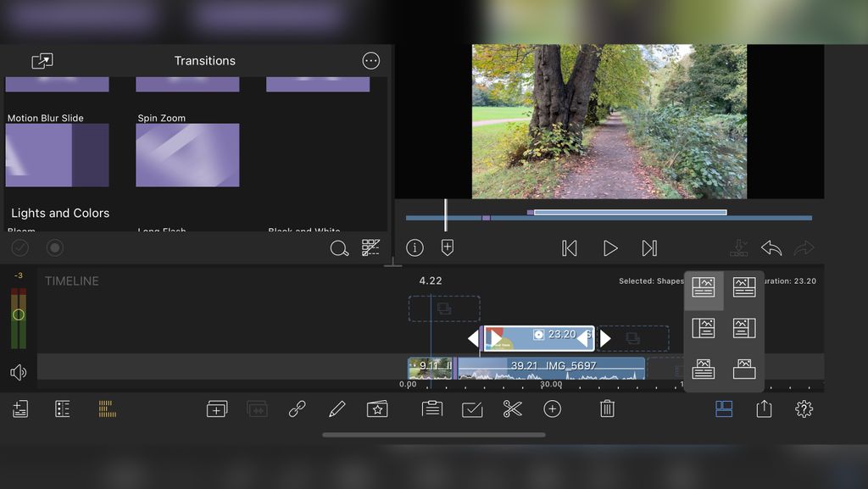The width and height of the screenshot is (868, 489).
Task: Toggle the record circle in Transitions panel
Action: coord(53,247)
